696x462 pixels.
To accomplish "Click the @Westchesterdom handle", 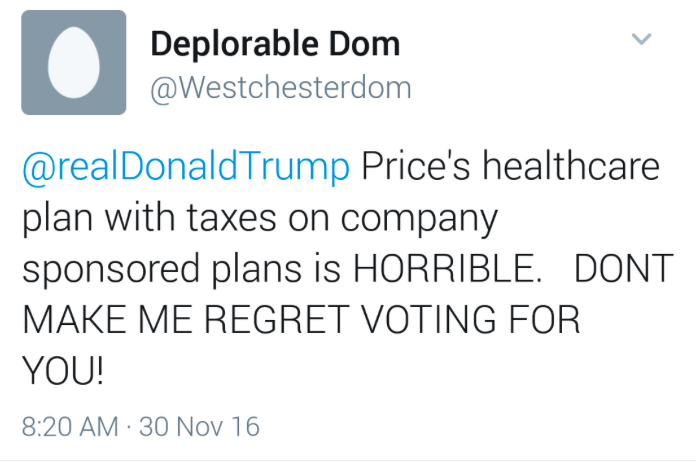I will point(280,88).
